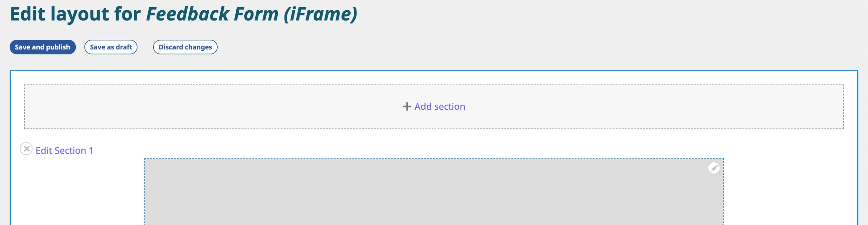Screen dimensions: 868x225
Task: Discard changes to the layout
Action: click(x=185, y=47)
